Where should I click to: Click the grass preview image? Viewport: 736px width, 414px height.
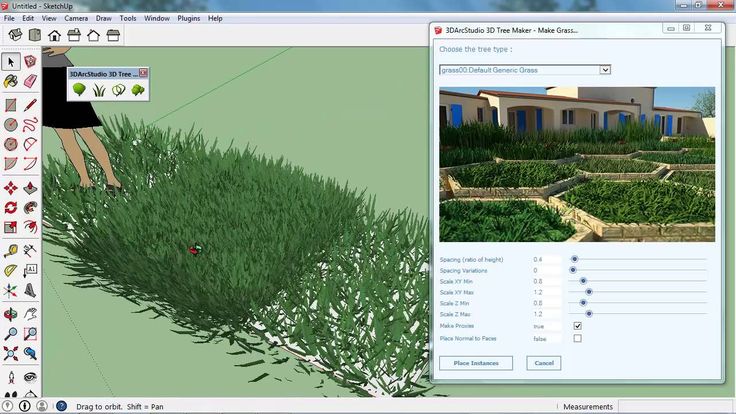click(x=577, y=164)
